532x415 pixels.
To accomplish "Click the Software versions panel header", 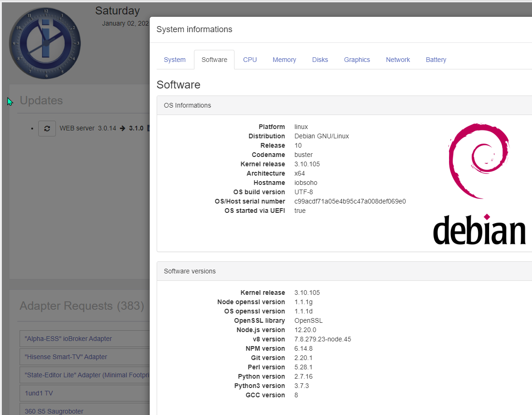I will 345,271.
